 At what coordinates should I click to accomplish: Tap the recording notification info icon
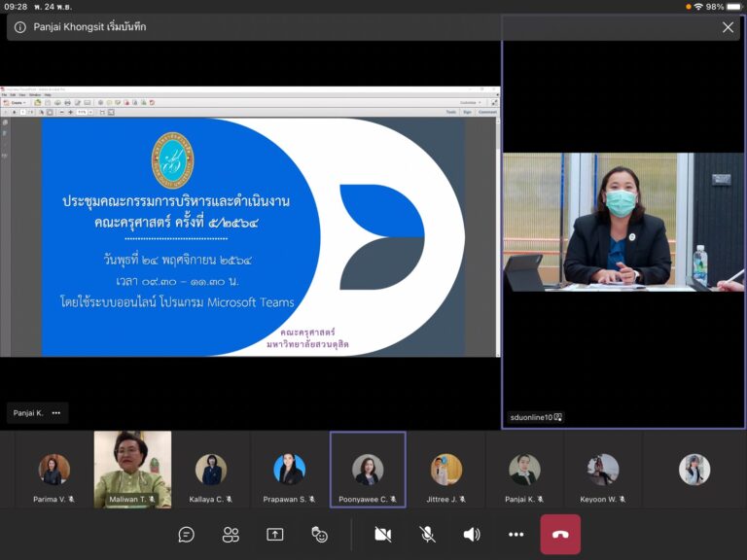19,27
